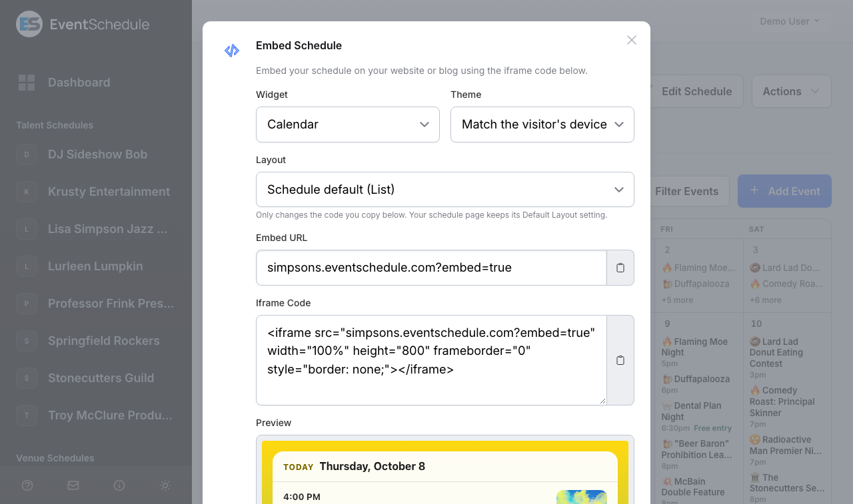The width and height of the screenshot is (853, 504).
Task: Click inside the Iframe Code text area
Action: [431, 360]
